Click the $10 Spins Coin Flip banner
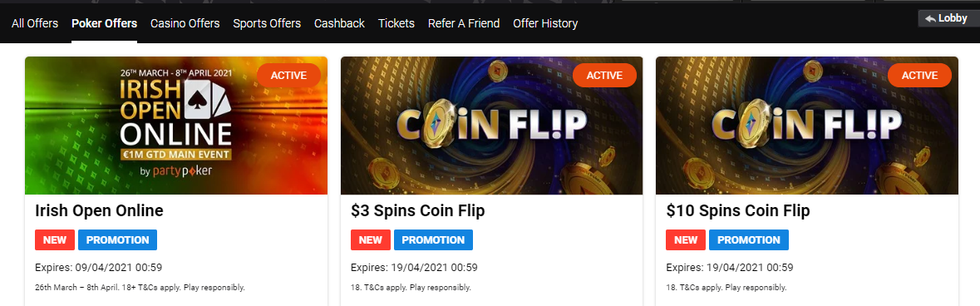 pyautogui.click(x=807, y=126)
